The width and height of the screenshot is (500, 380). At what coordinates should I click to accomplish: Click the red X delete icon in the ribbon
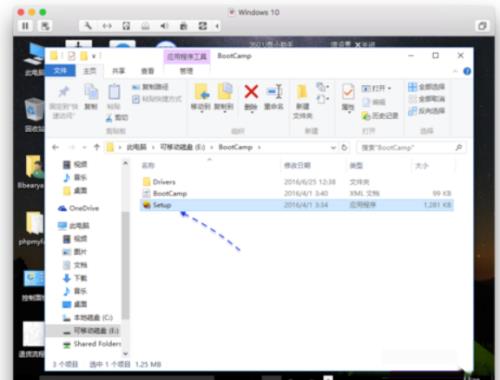pos(251,91)
